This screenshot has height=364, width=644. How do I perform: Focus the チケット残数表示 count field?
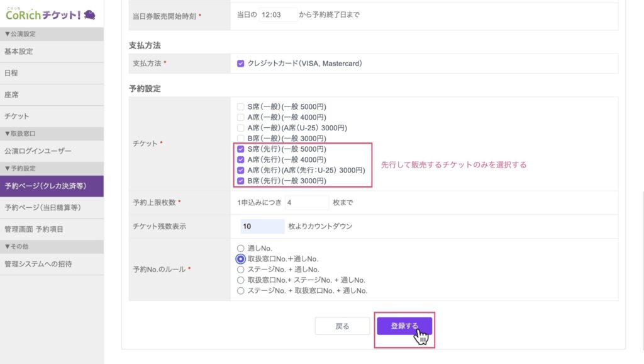point(262,226)
